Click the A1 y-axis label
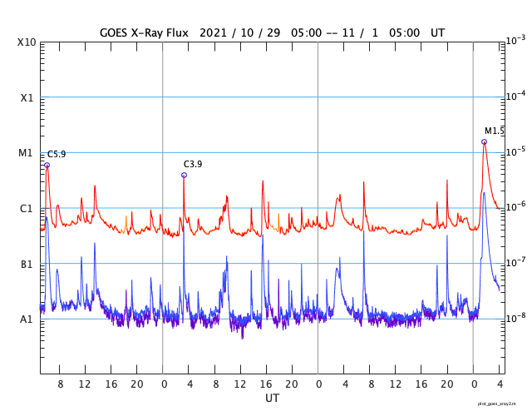The height and width of the screenshot is (416, 532). tap(27, 319)
